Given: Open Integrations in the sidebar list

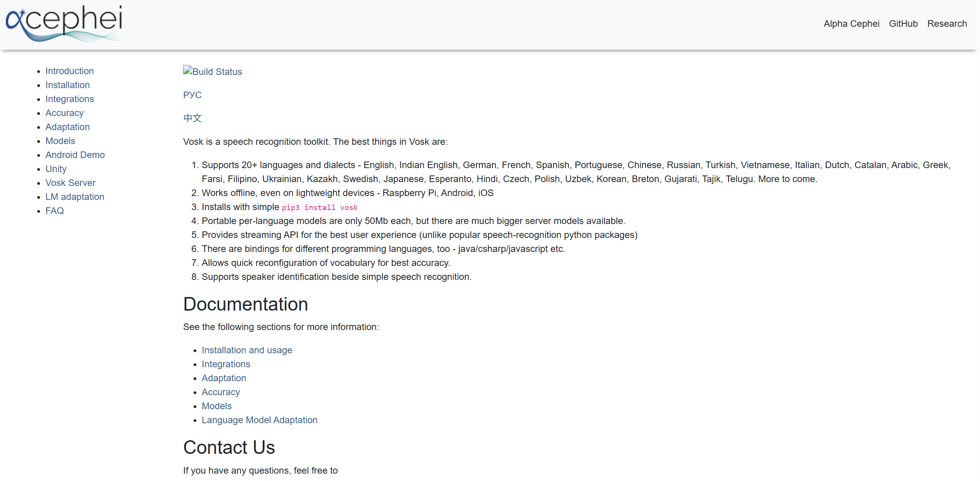Looking at the screenshot, I should (69, 99).
